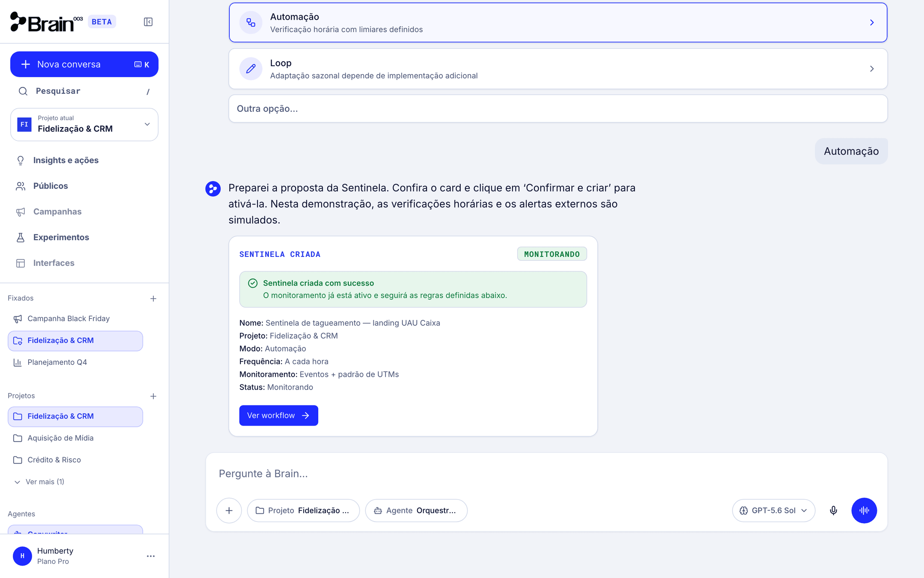The width and height of the screenshot is (924, 578).
Task: Click the Brain logo
Action: coord(46,22)
